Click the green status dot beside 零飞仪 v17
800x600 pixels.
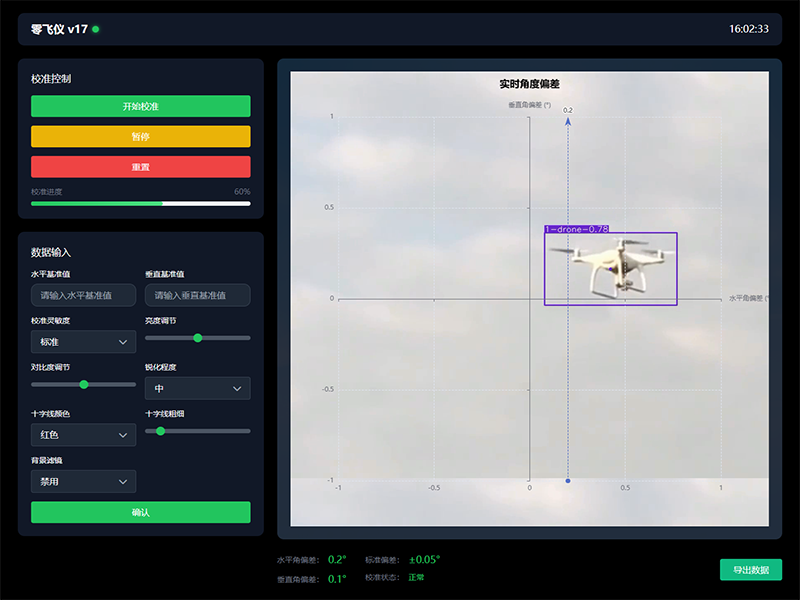click(96, 29)
